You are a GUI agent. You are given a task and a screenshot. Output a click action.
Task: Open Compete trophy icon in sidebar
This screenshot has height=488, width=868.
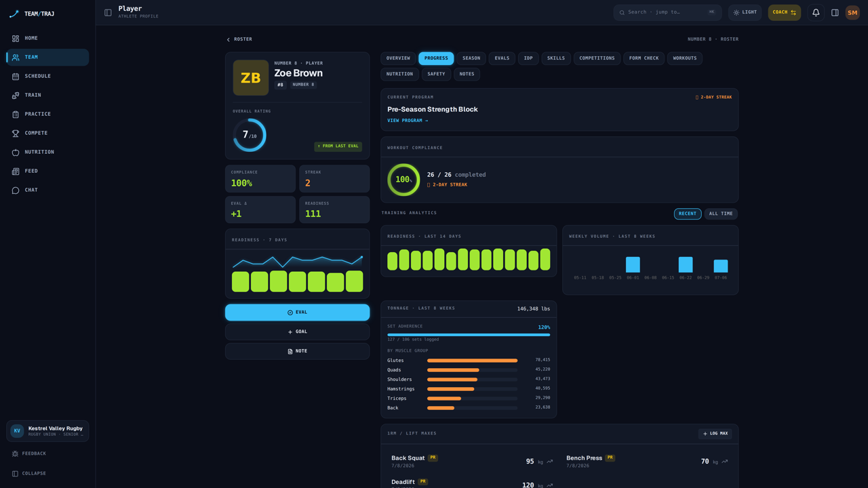[16, 134]
